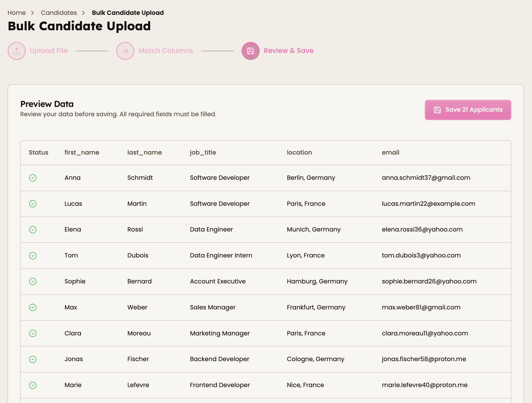Click status checkmark for Marie Lefevre
The image size is (532, 403).
point(33,385)
